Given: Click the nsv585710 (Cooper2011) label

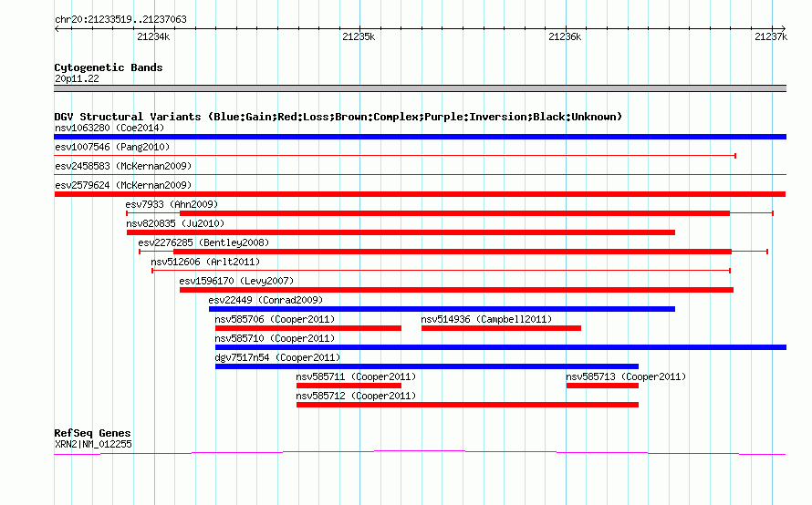Looking at the screenshot, I should point(275,338).
